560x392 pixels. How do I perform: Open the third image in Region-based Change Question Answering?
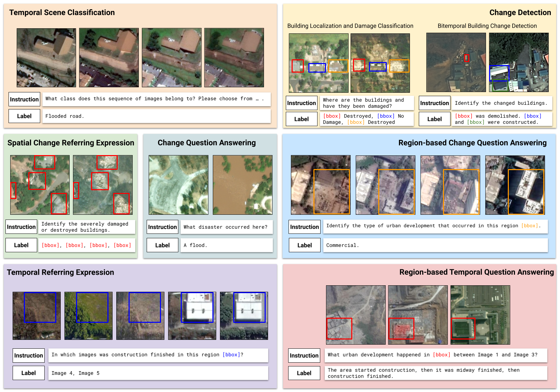tap(450, 185)
